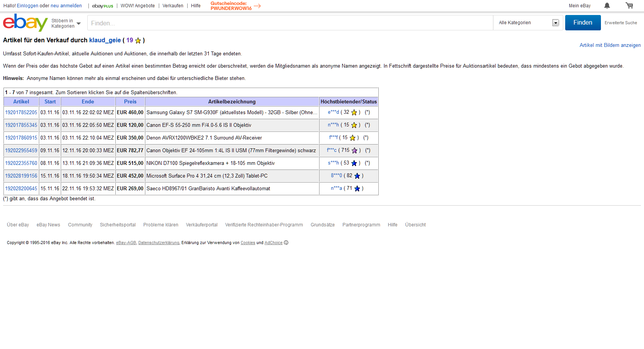Open Grundsätze footer link
Screen dimensions: 644x349
(323, 225)
